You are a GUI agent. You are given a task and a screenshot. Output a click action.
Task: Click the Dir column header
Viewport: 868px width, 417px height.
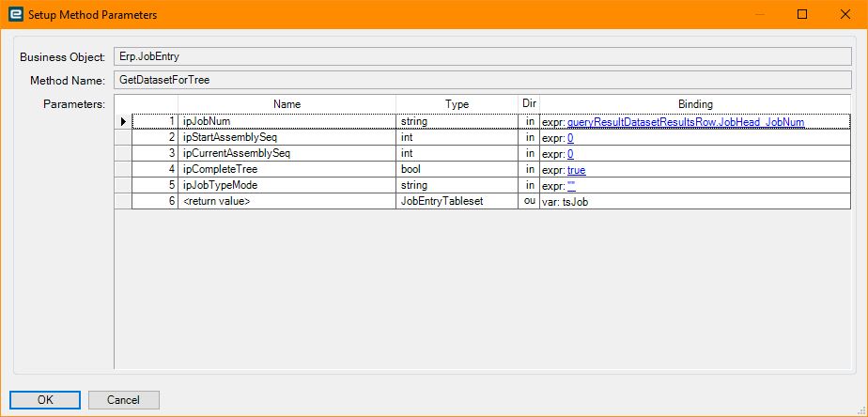point(529,104)
